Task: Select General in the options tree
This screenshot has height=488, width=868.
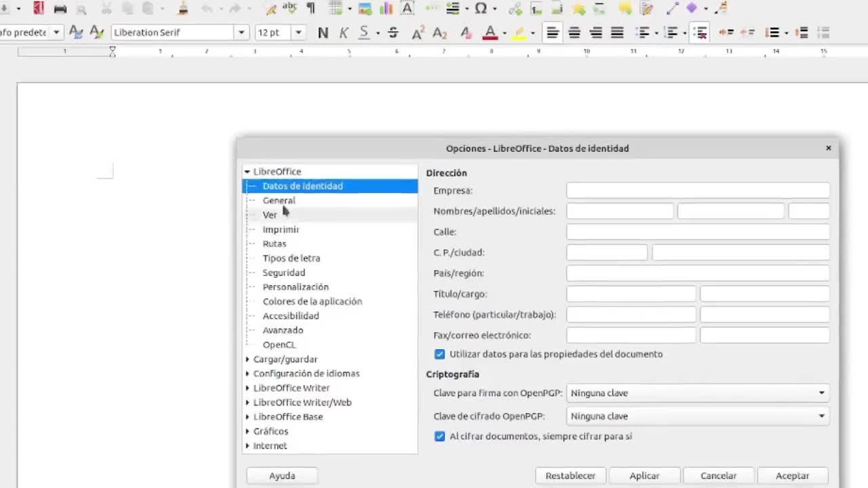Action: click(279, 201)
